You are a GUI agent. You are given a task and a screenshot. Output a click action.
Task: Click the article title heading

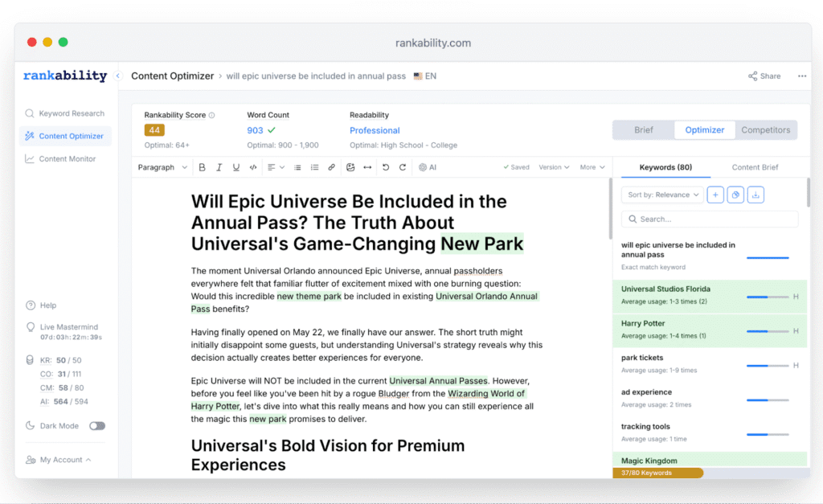pyautogui.click(x=358, y=223)
